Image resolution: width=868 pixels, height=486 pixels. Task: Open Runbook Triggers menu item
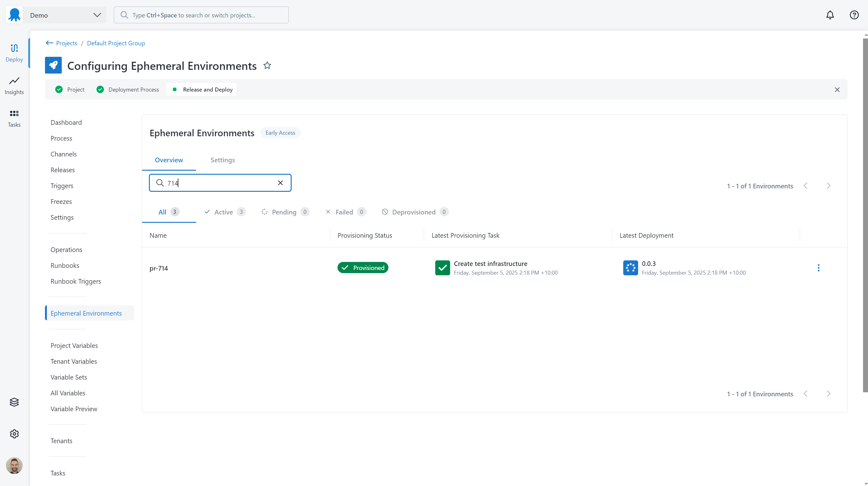(x=76, y=281)
